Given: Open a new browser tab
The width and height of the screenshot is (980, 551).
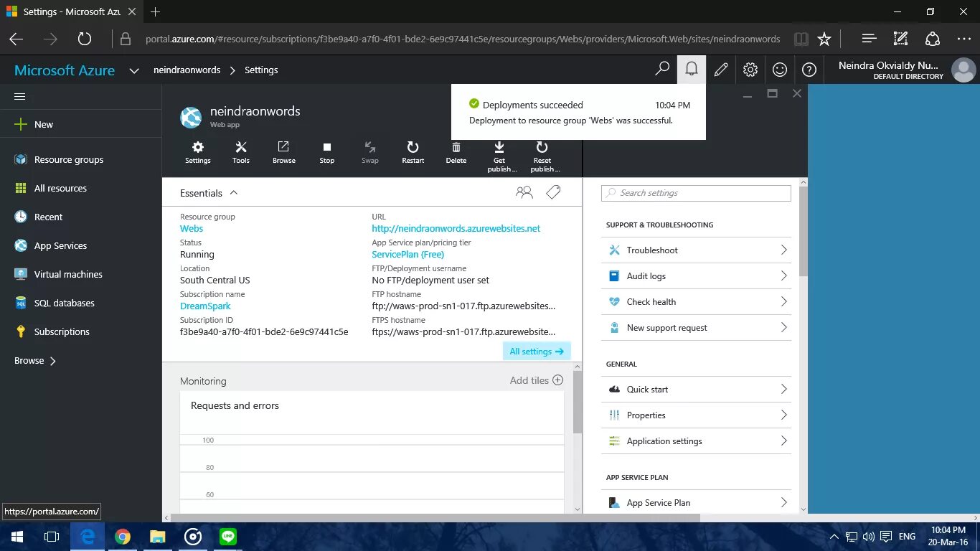Looking at the screenshot, I should point(156,11).
